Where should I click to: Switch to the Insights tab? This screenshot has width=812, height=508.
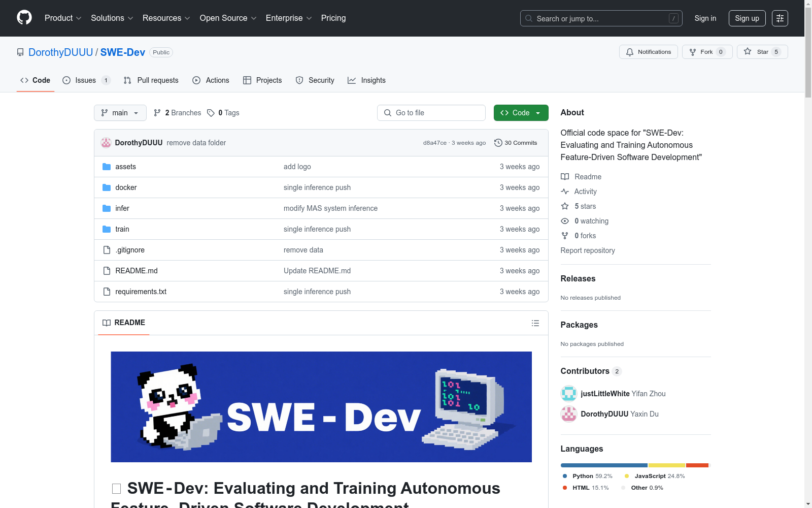coord(366,80)
